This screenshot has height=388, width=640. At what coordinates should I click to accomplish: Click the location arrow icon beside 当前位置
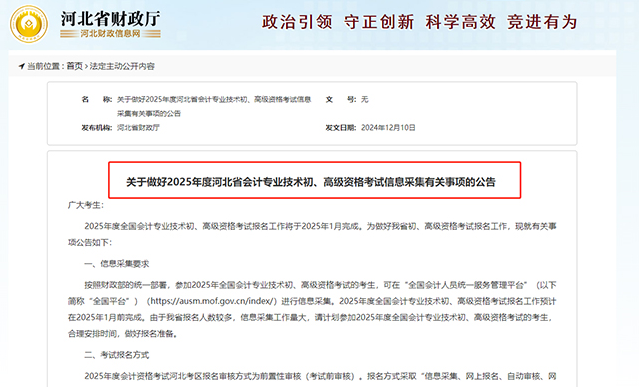(22, 66)
